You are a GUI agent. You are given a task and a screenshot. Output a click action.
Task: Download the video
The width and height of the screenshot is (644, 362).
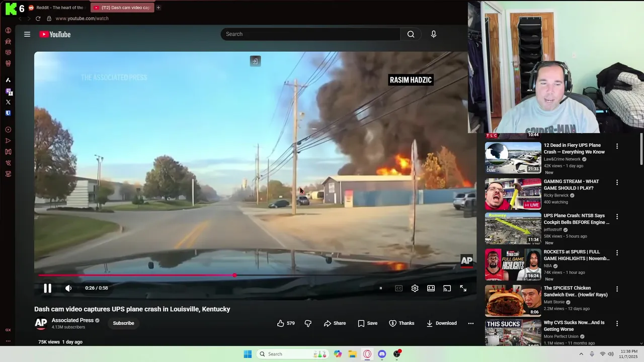point(441,323)
